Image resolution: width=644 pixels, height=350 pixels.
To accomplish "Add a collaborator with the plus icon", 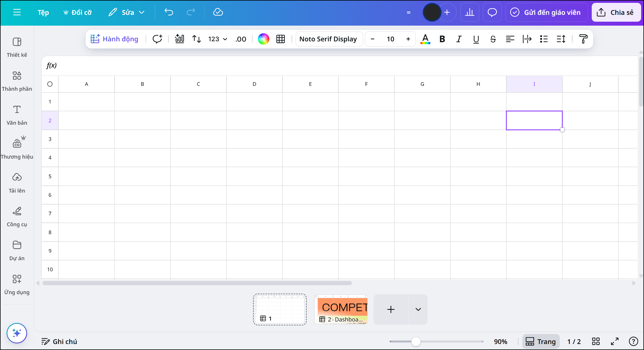I will click(447, 12).
